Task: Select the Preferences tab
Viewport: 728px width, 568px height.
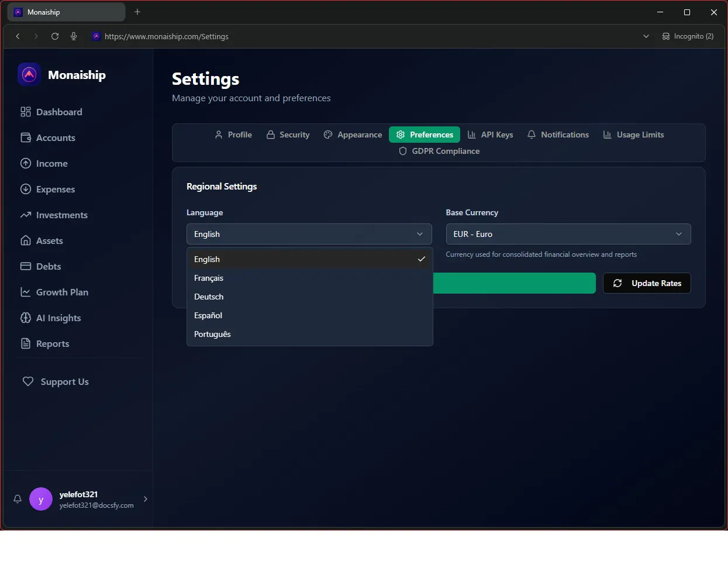Action: (425, 135)
